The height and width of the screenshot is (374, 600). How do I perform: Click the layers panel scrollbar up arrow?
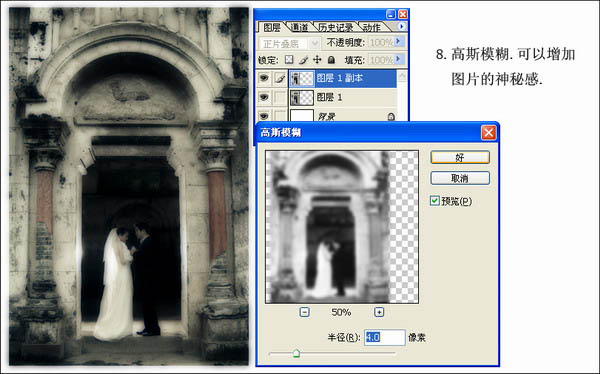coord(402,76)
